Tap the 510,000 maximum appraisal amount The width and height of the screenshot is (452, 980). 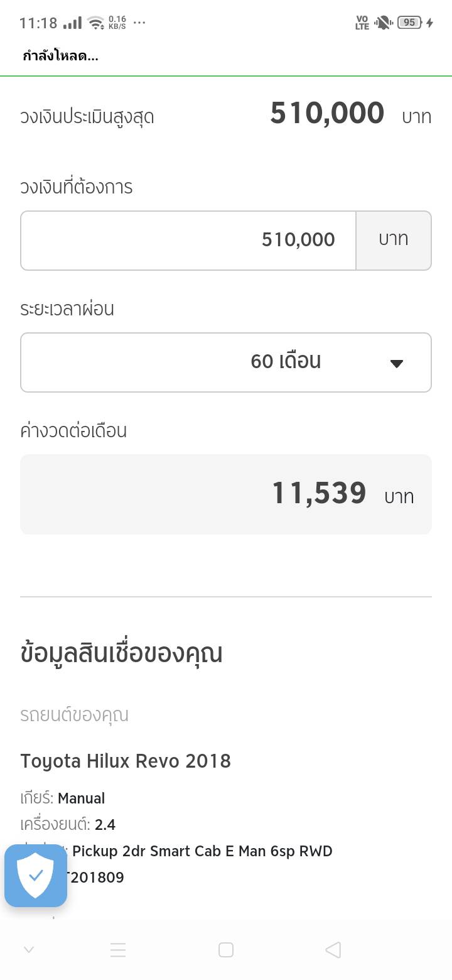(327, 114)
